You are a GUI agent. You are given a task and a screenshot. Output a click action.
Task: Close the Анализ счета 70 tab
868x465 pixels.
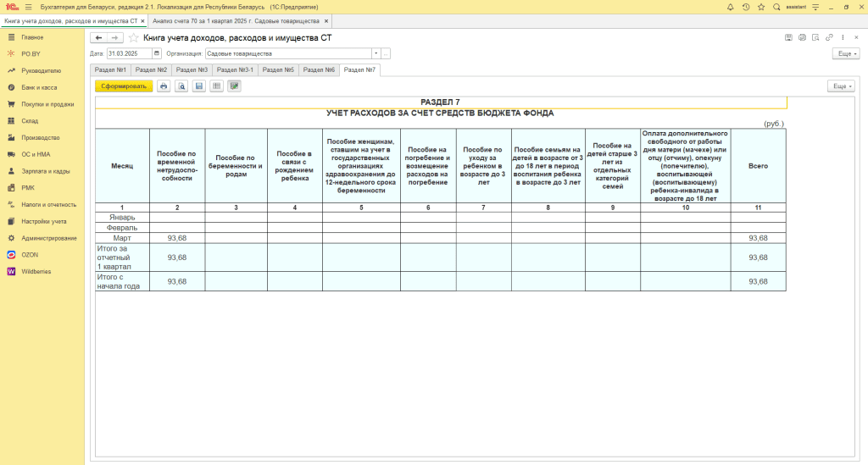326,21
